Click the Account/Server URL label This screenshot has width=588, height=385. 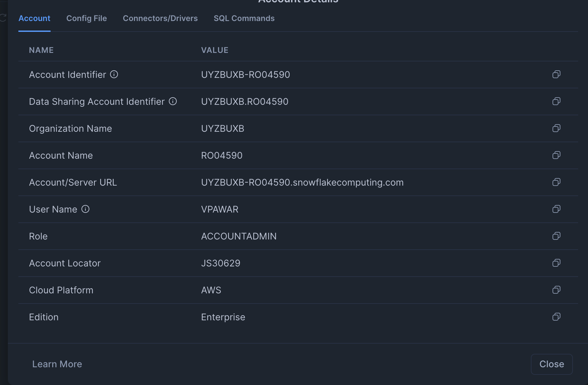73,182
